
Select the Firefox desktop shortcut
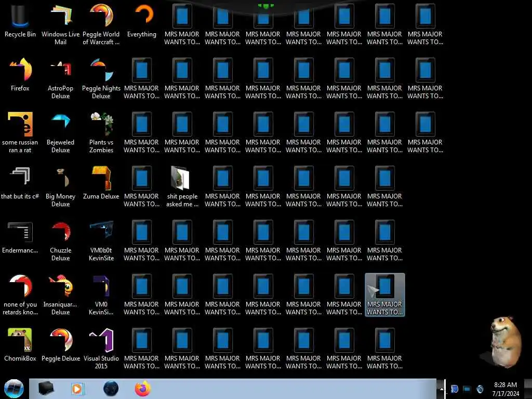[20, 75]
